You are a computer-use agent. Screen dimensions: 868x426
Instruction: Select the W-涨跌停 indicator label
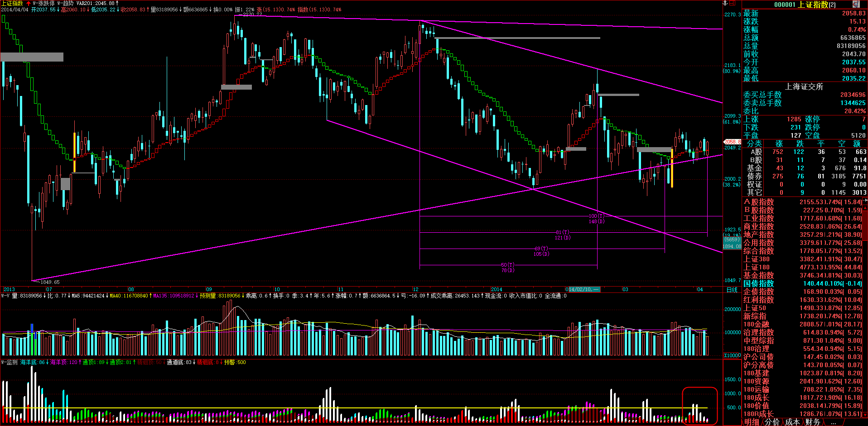coord(44,3)
